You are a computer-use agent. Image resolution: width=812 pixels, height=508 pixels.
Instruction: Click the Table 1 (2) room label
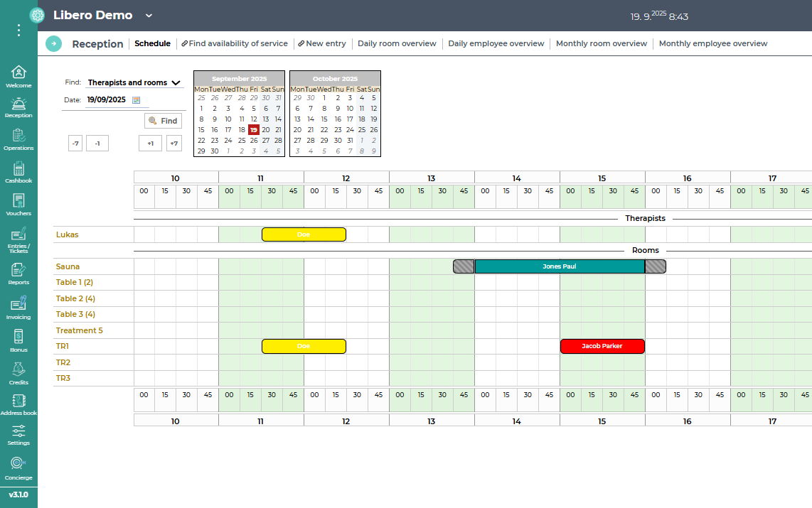point(75,282)
